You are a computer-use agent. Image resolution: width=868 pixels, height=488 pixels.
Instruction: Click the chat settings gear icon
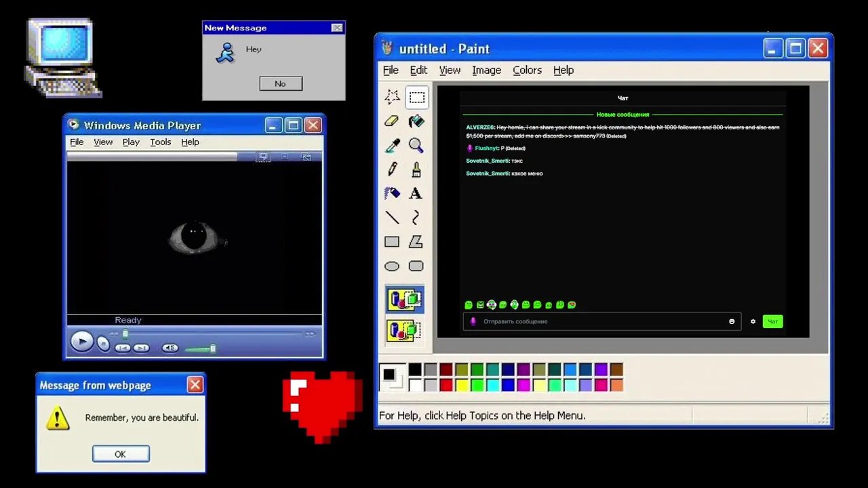pyautogui.click(x=753, y=321)
